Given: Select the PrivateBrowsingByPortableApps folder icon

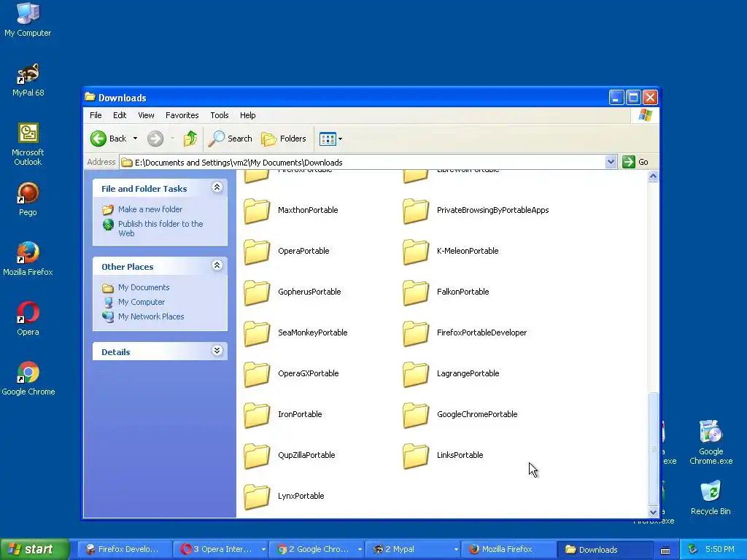Looking at the screenshot, I should tap(415, 211).
